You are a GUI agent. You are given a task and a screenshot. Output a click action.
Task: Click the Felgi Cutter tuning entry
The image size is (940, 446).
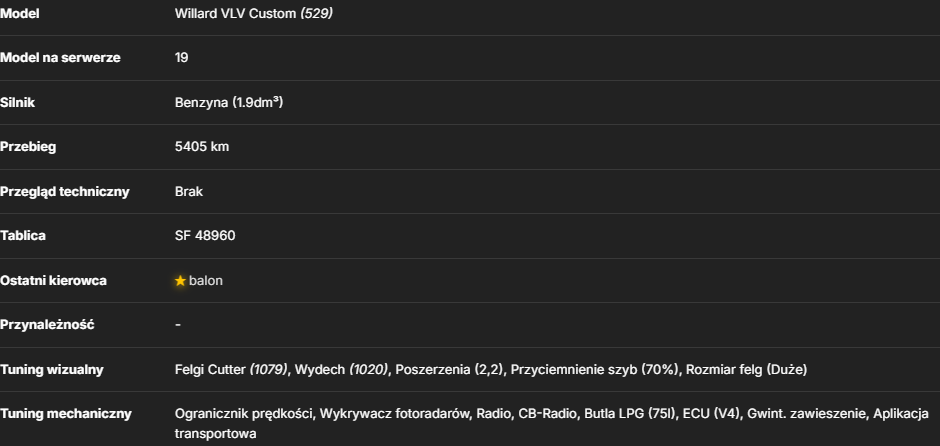231,369
